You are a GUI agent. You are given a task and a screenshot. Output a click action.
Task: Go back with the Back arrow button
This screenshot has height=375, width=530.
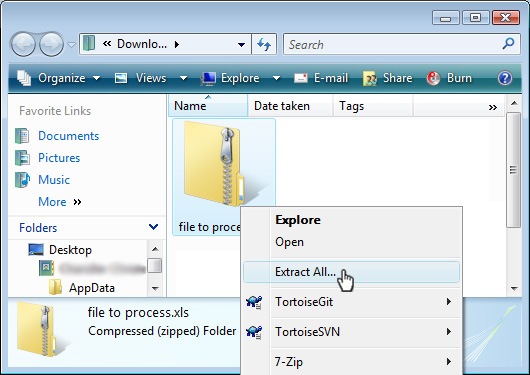pyautogui.click(x=23, y=44)
